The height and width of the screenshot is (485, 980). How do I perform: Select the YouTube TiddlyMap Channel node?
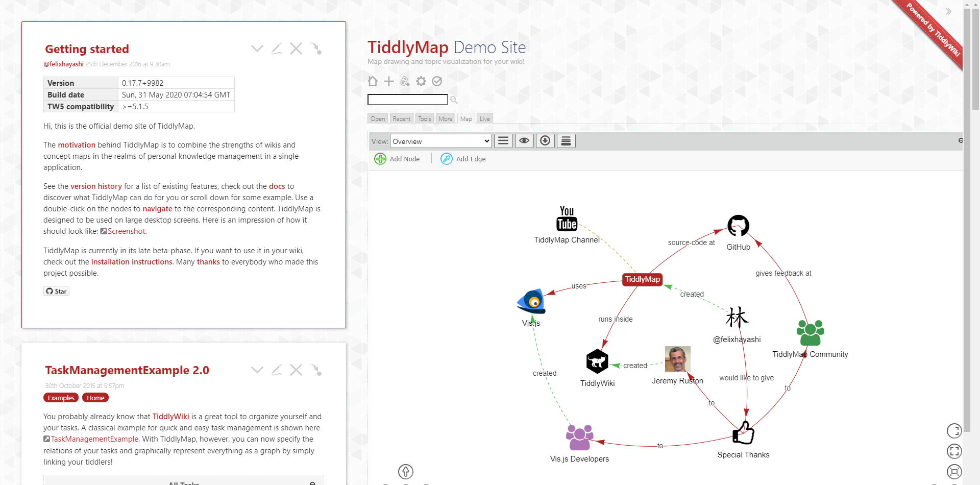(x=567, y=219)
